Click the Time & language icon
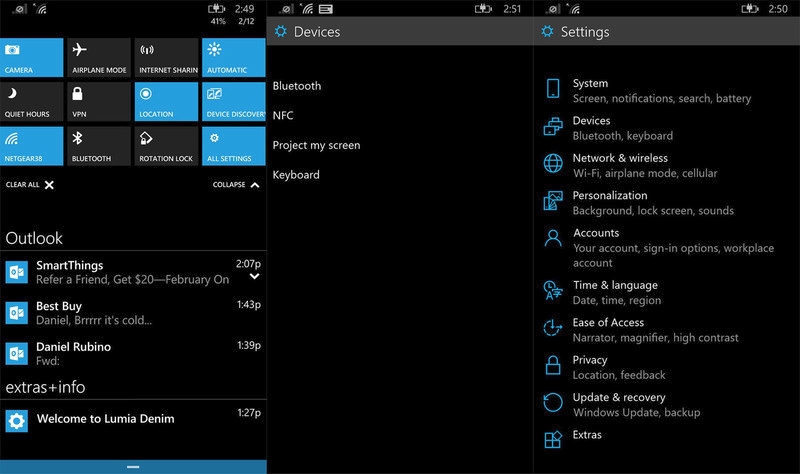The width and height of the screenshot is (800, 474). point(553,290)
